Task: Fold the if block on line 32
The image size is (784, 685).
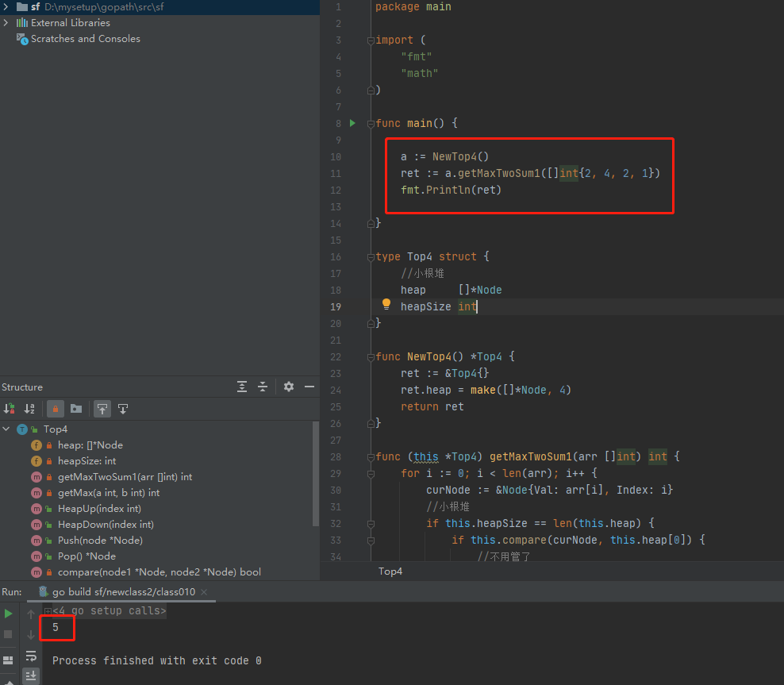Action: (x=371, y=524)
